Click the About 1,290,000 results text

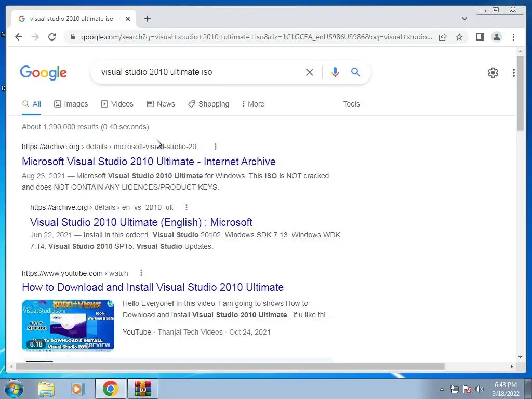[86, 127]
